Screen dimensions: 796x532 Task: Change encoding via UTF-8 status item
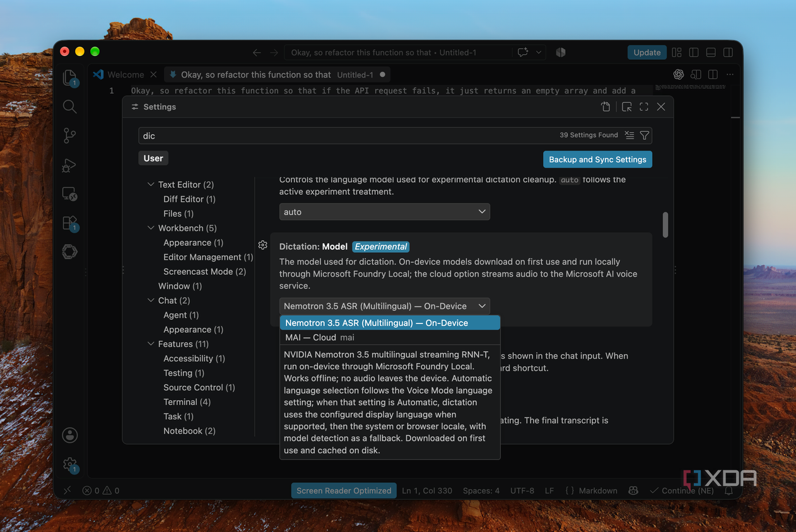click(522, 490)
